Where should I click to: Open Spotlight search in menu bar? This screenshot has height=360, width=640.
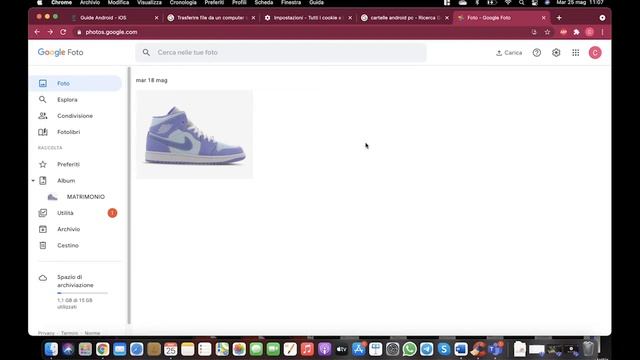tap(521, 2)
